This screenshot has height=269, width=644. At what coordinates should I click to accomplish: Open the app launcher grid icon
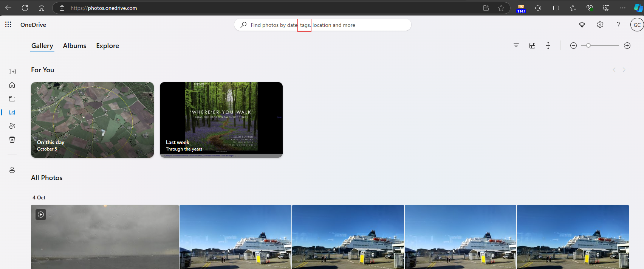tap(8, 25)
